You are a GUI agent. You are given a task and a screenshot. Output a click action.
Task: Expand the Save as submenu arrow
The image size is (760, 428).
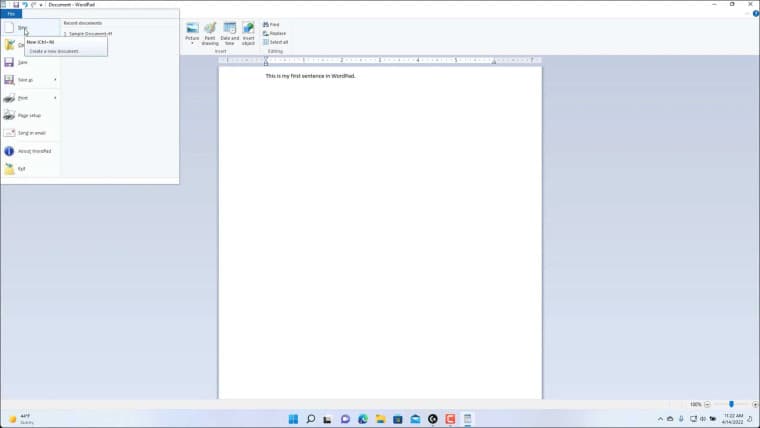pos(55,80)
